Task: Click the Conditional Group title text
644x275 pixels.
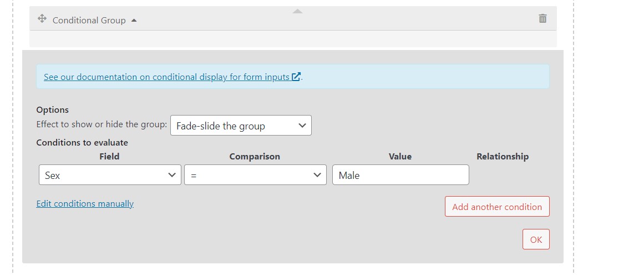Action: point(89,20)
